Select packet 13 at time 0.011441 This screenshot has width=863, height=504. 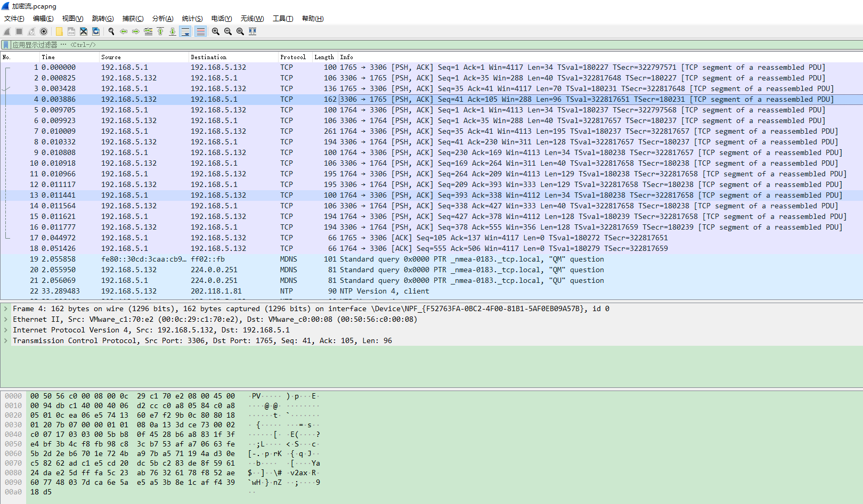[x=431, y=195]
